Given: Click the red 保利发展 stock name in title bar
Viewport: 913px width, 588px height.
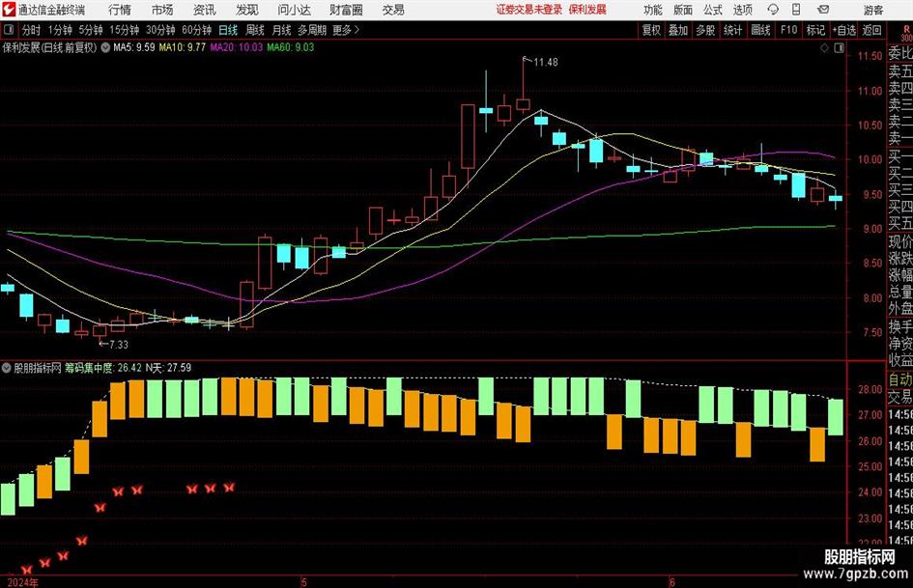Looking at the screenshot, I should [x=587, y=10].
